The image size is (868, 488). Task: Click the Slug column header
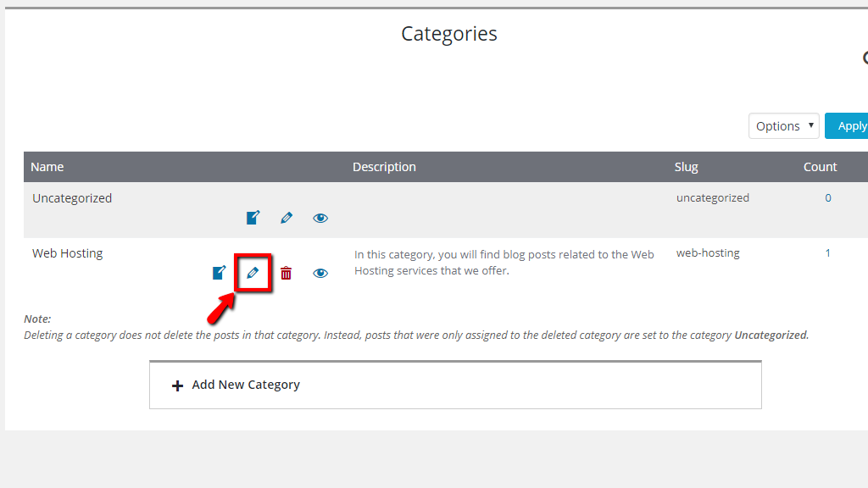tap(686, 167)
